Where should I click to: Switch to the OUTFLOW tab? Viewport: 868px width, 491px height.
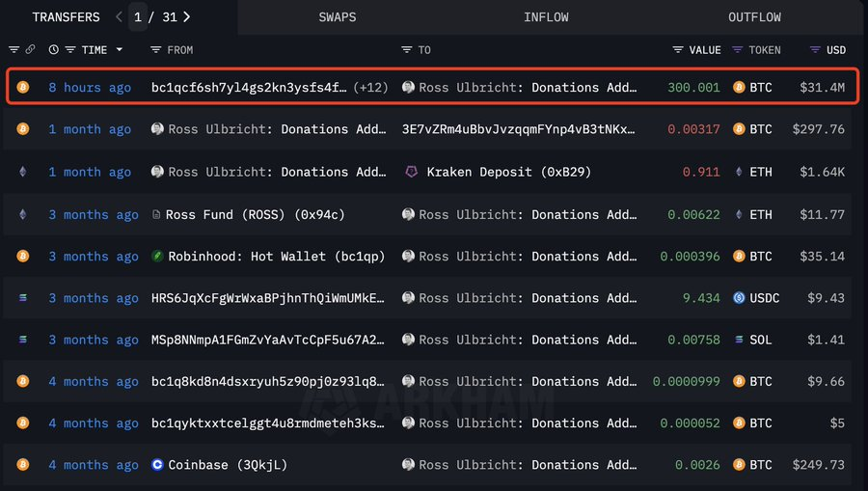[754, 17]
